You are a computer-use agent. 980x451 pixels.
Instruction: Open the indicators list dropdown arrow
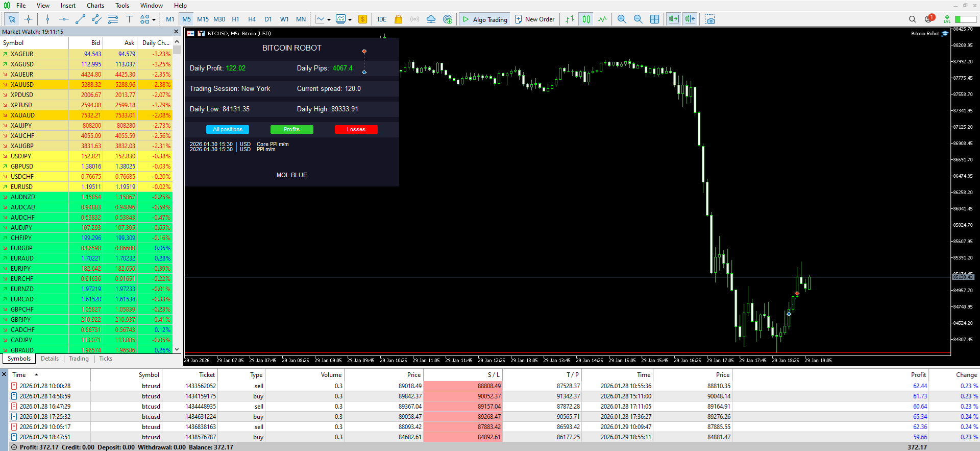pyautogui.click(x=329, y=20)
